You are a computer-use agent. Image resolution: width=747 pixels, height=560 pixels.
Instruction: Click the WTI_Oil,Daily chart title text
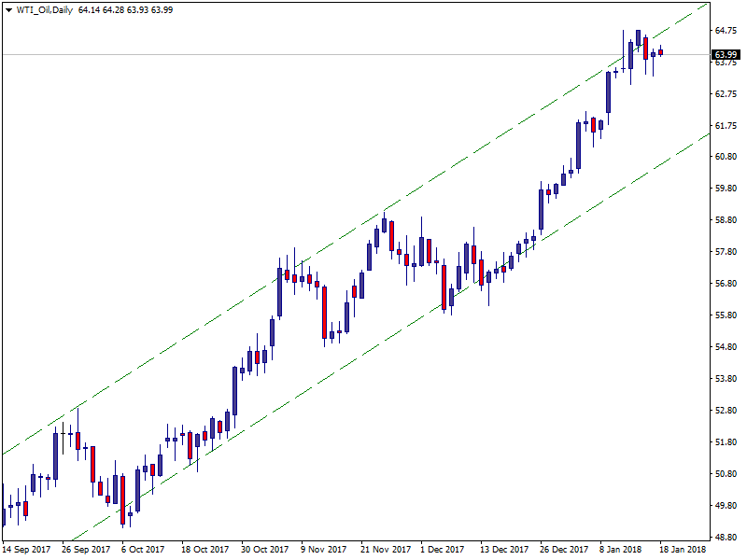[x=44, y=10]
